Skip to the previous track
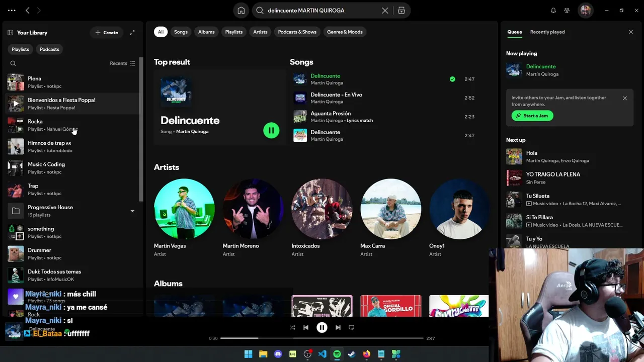This screenshot has width=644, height=362. pos(306,327)
